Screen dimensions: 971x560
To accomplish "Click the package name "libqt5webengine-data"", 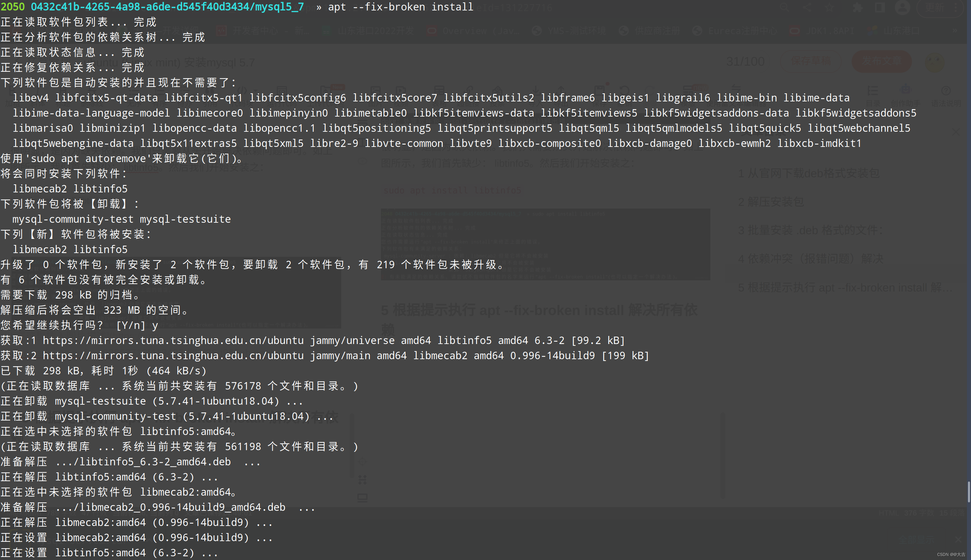I will (x=73, y=144).
